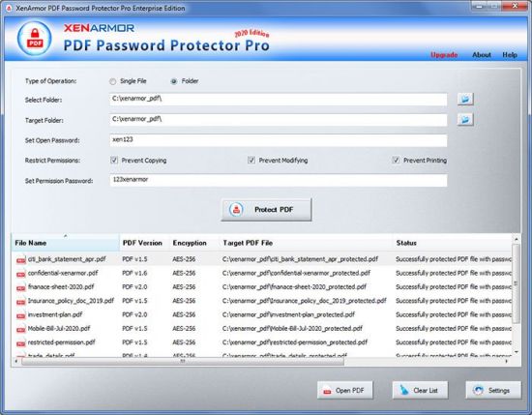The image size is (532, 415).
Task: Click PDF icon beside finanace-sheet-2020.pdf
Action: pyautogui.click(x=20, y=287)
